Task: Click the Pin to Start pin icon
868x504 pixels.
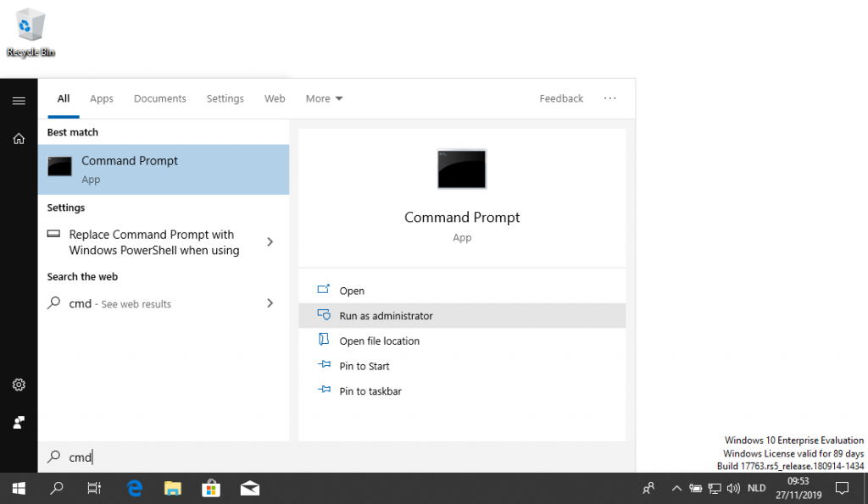Action: (x=325, y=364)
